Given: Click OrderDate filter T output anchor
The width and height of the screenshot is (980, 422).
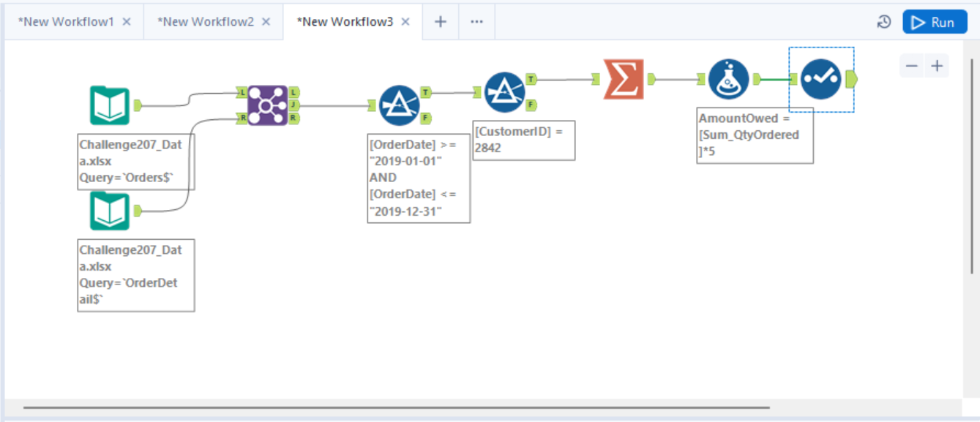Looking at the screenshot, I should pyautogui.click(x=426, y=93).
